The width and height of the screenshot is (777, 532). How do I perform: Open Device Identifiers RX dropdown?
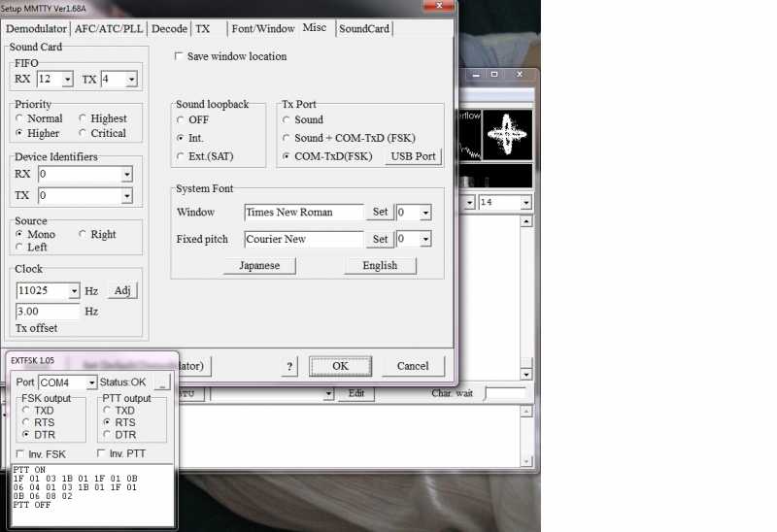pos(127,174)
